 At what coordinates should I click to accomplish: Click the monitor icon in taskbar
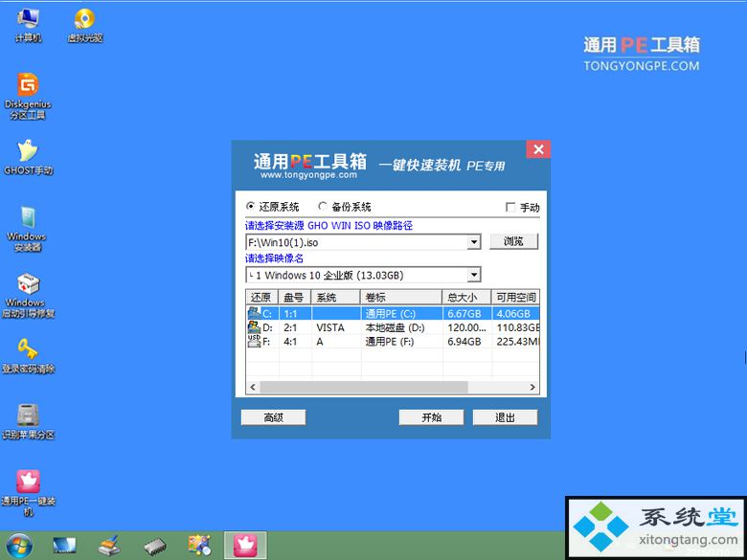pos(64,546)
